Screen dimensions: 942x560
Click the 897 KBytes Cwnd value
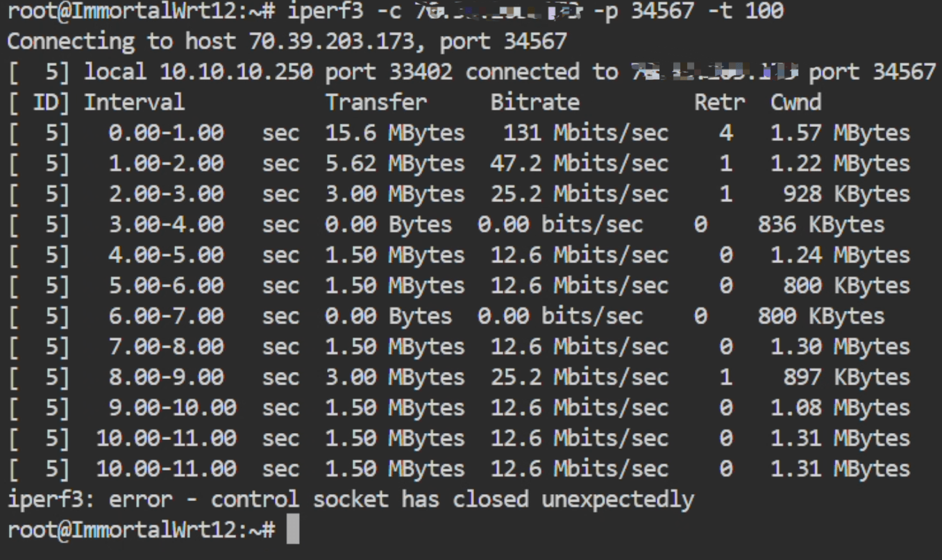coord(846,377)
